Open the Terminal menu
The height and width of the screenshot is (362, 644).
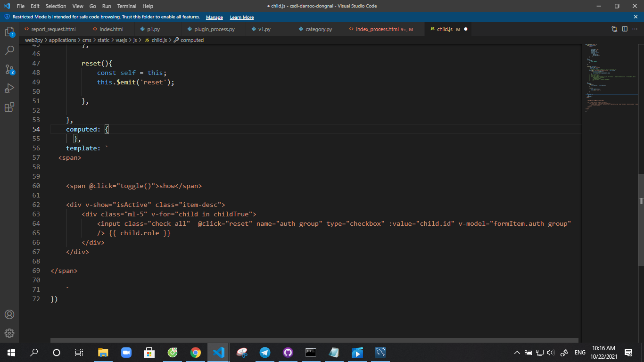click(127, 6)
